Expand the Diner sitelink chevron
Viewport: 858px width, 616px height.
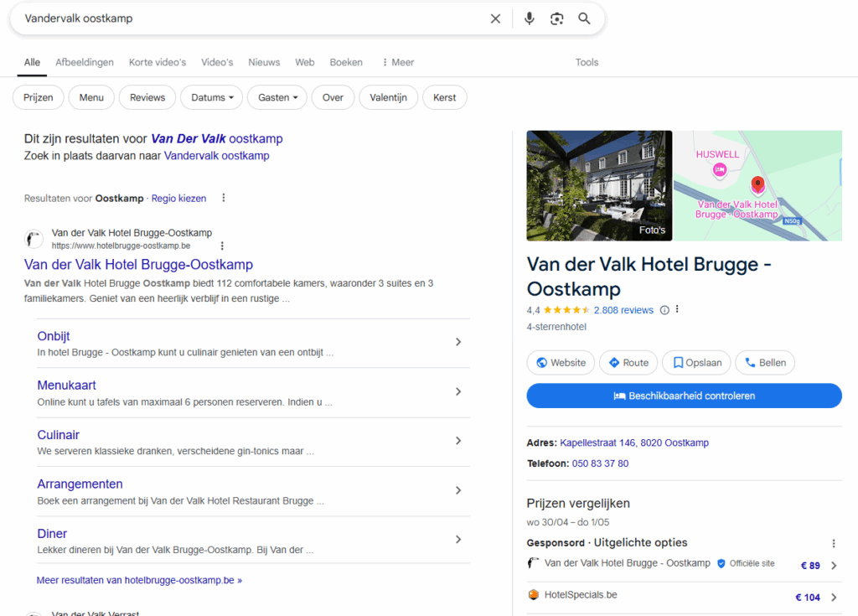click(x=458, y=540)
